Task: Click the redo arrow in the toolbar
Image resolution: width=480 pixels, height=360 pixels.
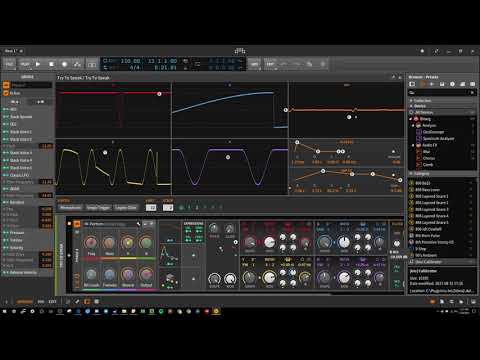Action: coord(296,64)
